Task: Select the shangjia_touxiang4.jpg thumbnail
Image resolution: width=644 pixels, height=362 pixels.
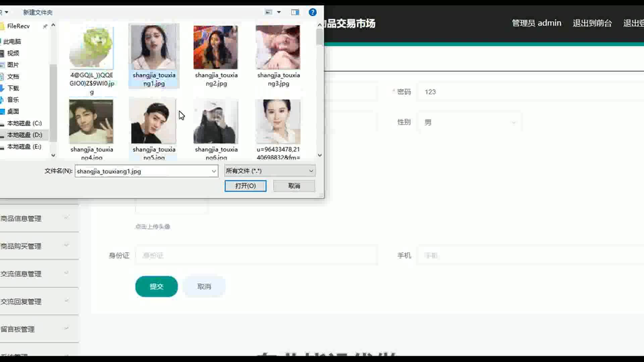Action: [x=91, y=122]
